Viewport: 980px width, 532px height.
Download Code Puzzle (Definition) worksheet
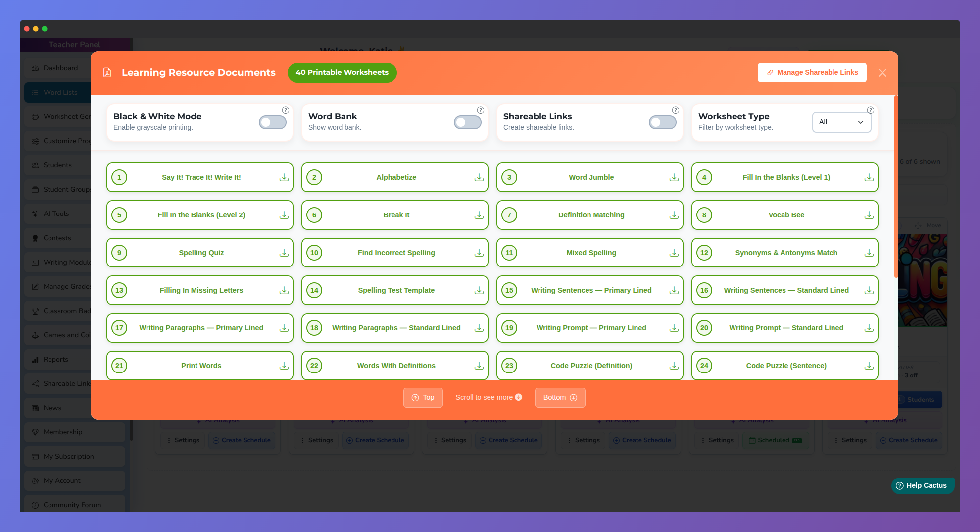tap(674, 366)
